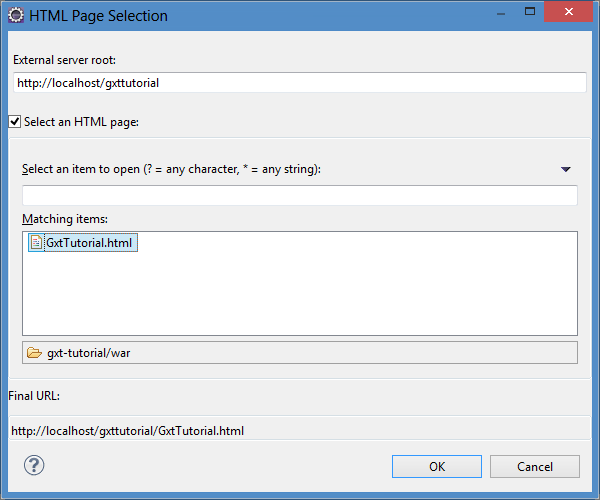Click the Matching items label
Viewport: 600px width, 500px height.
(65, 219)
